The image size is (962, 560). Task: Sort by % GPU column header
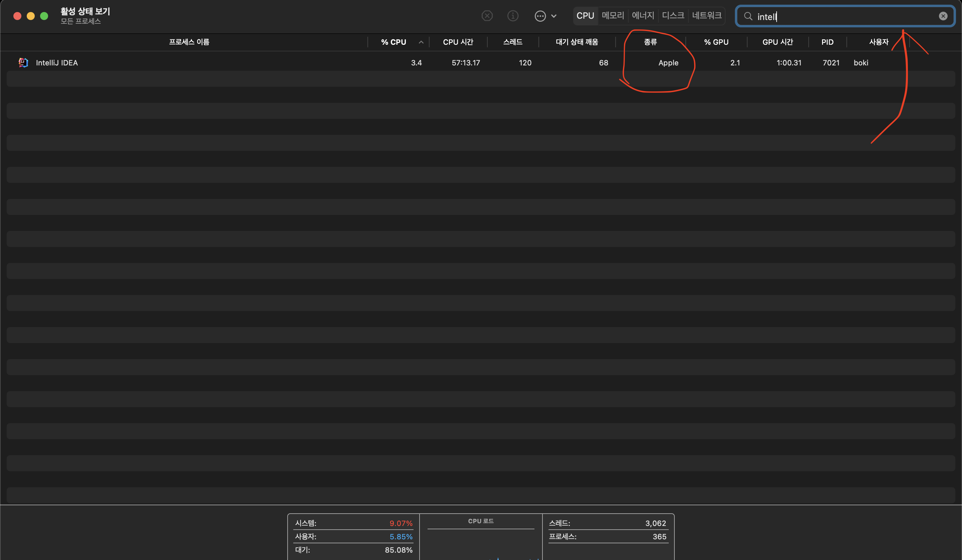(x=716, y=42)
